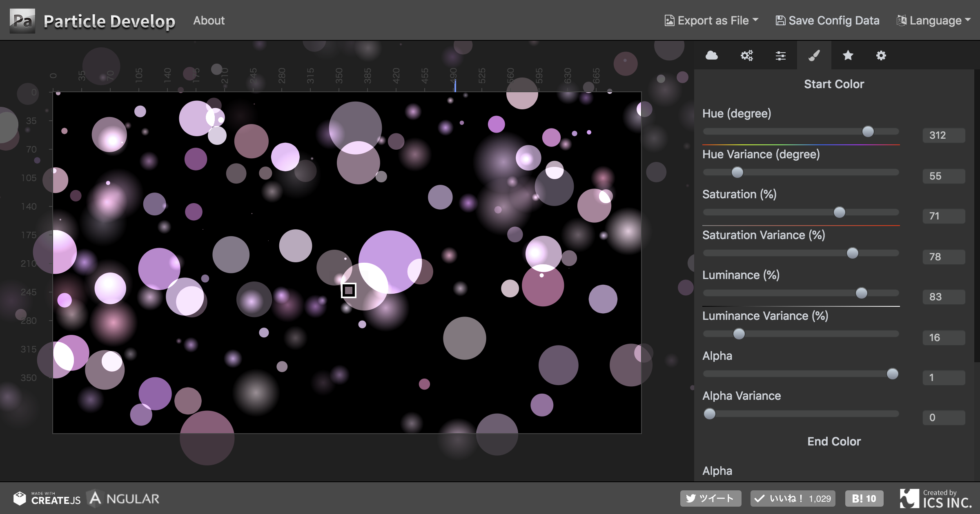Click the Hatena bookmark B! button
The height and width of the screenshot is (514, 980).
point(864,498)
